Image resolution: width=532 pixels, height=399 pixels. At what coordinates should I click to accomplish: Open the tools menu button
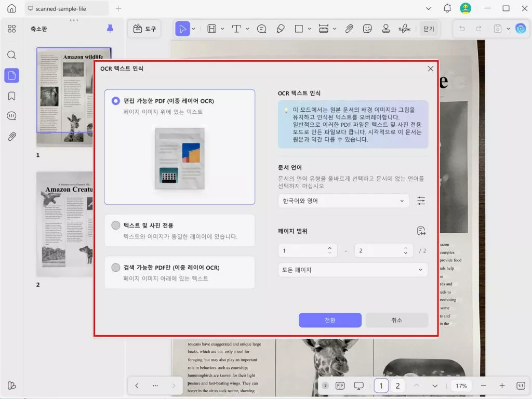(144, 29)
